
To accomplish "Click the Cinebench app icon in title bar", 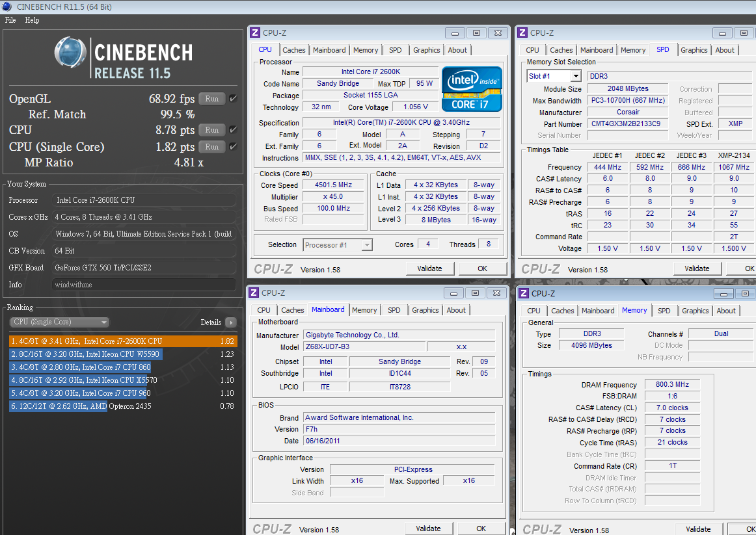I will [x=7, y=7].
